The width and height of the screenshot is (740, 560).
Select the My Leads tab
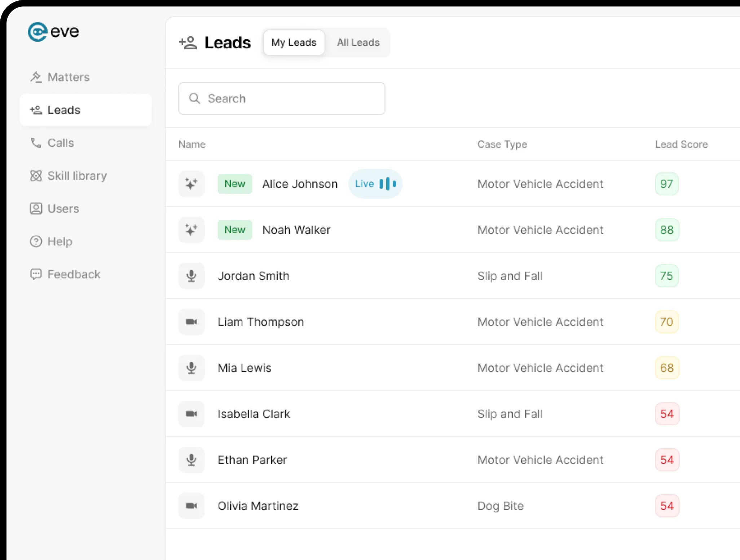coord(294,43)
